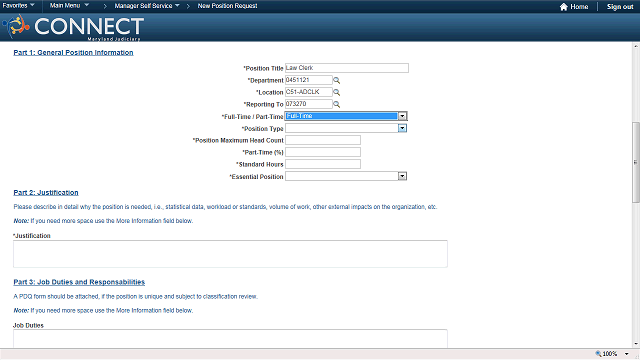Click the Home house icon
Screen dimensions: 640x360
[564, 7]
